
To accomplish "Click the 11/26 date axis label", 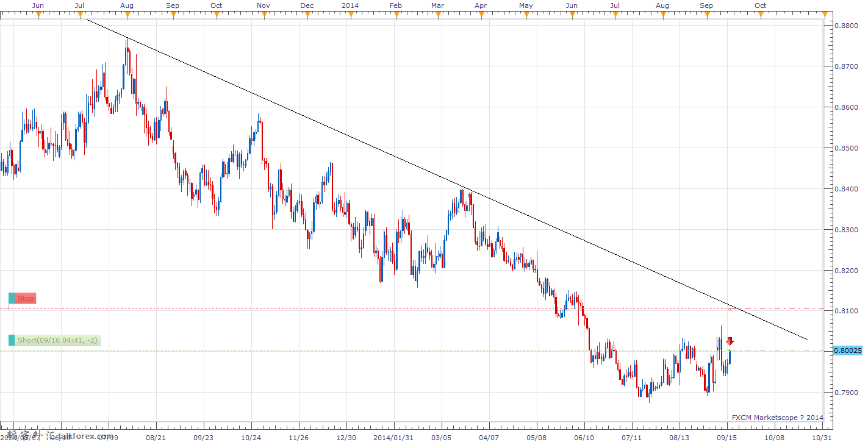I will 298,437.
